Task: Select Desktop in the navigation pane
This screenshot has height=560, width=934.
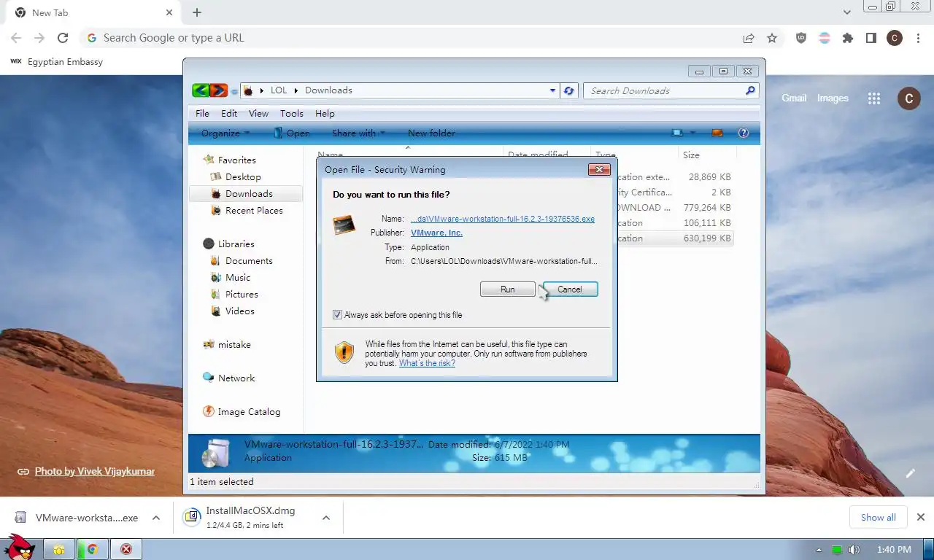Action: point(243,176)
